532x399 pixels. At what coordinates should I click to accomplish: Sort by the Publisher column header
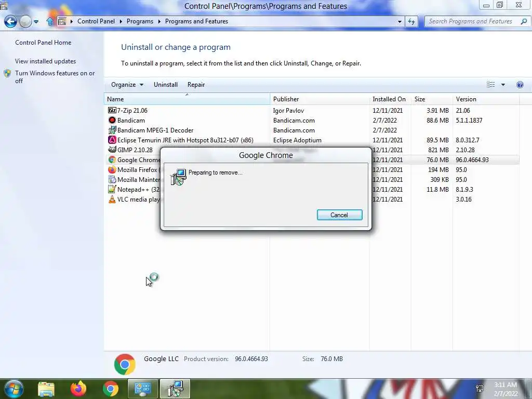320,99
